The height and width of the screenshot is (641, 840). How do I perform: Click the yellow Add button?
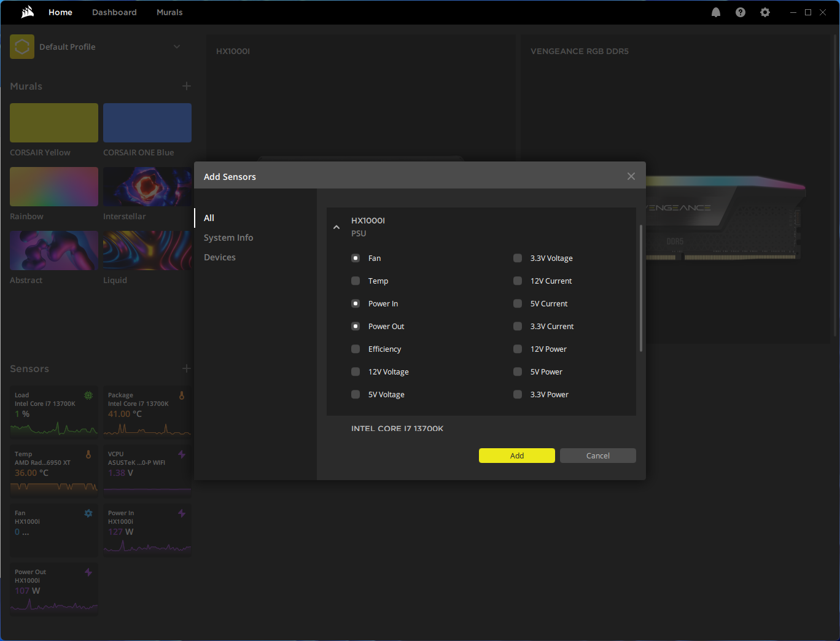(517, 456)
